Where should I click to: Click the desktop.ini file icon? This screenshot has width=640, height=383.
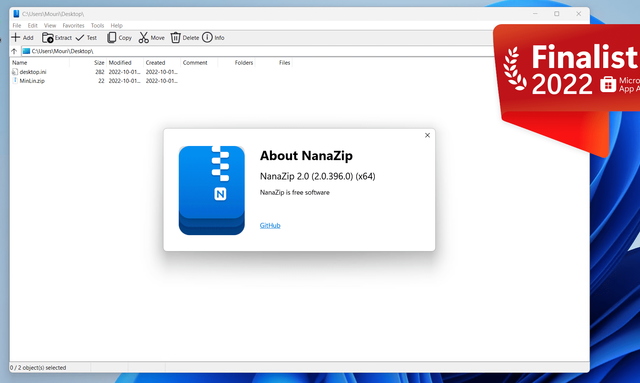[x=15, y=72]
